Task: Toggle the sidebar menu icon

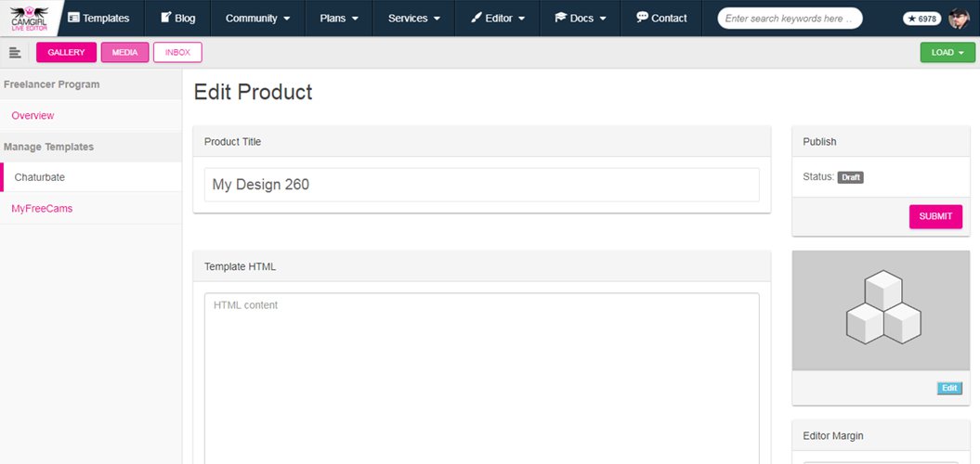Action: (x=15, y=53)
